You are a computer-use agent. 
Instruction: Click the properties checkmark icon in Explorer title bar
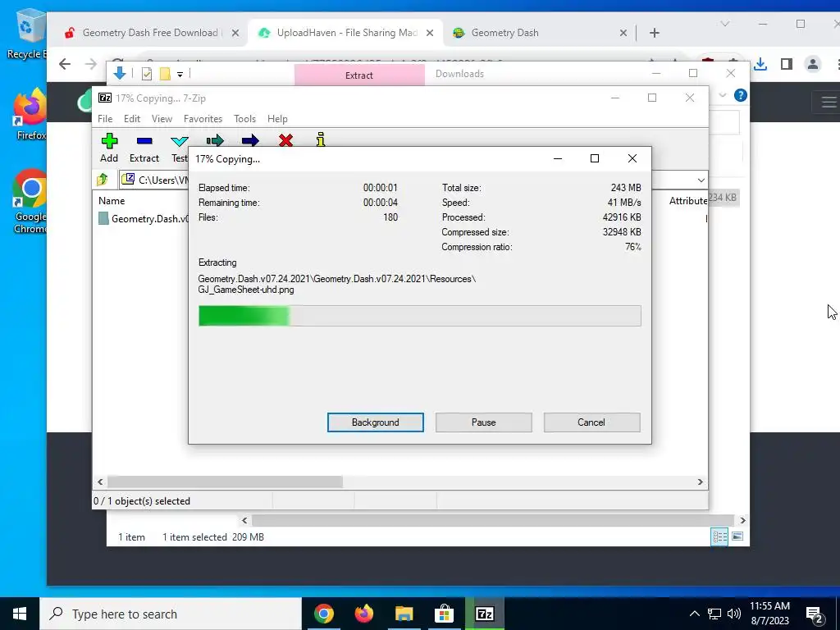click(x=147, y=74)
